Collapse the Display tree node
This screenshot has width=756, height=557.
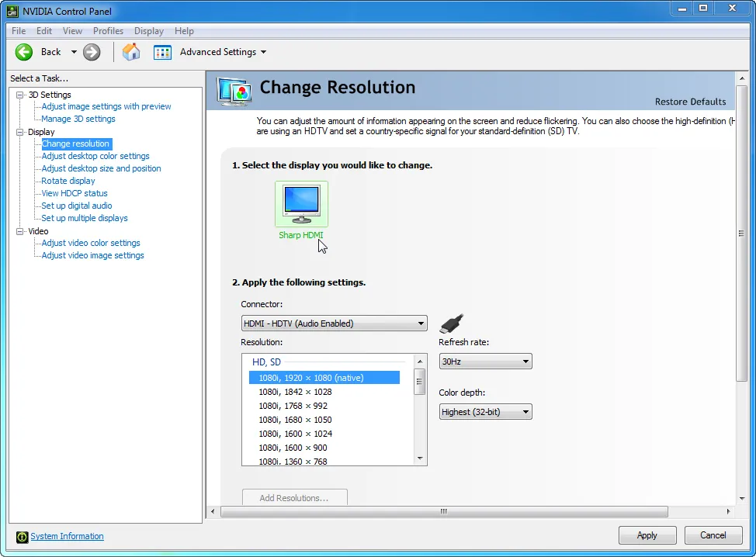(x=20, y=132)
